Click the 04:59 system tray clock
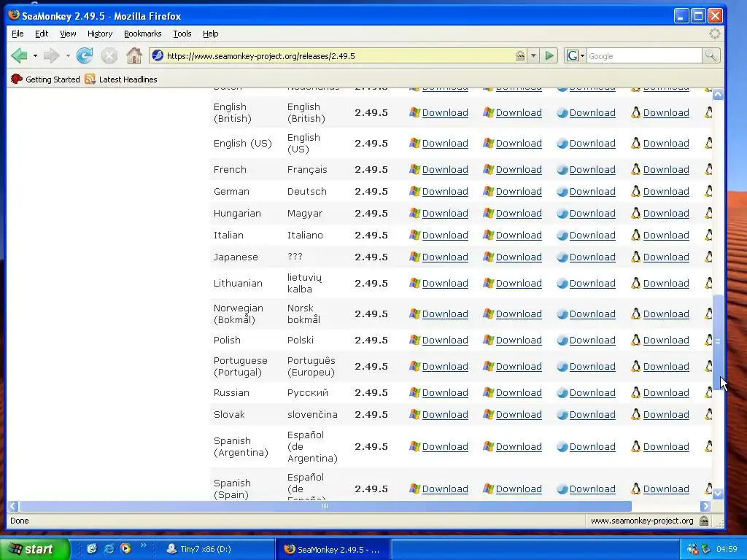The width and height of the screenshot is (747, 560). coord(727,549)
